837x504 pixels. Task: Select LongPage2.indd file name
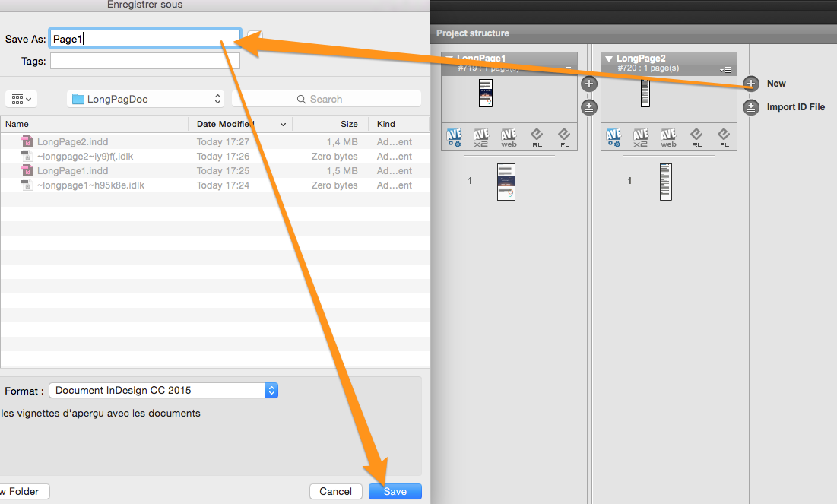pyautogui.click(x=72, y=141)
